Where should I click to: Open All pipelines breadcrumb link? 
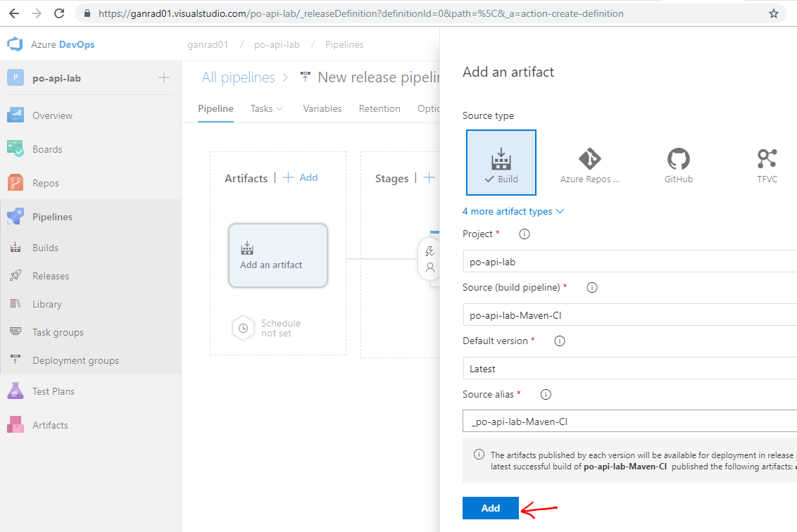pos(239,77)
